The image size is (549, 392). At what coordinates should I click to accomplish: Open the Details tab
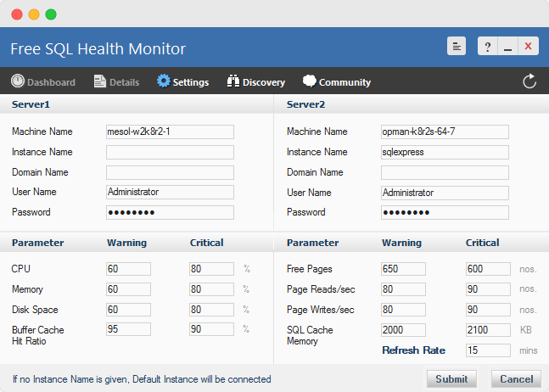point(116,81)
